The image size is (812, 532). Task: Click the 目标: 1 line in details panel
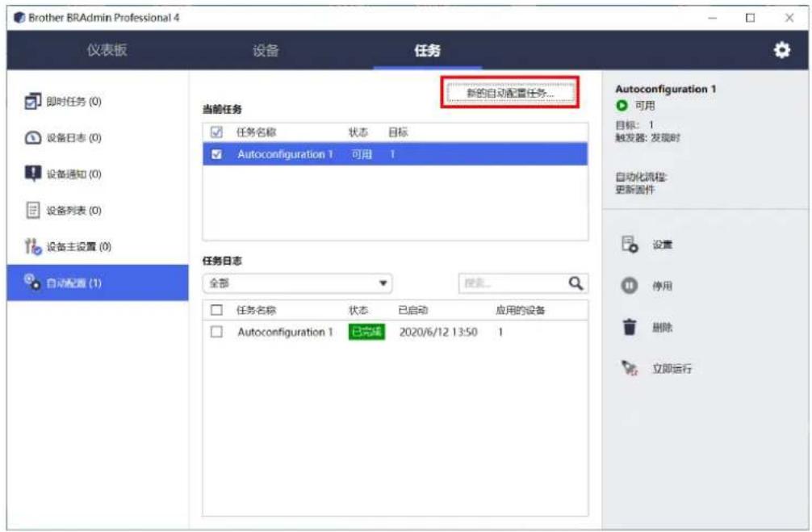point(634,125)
